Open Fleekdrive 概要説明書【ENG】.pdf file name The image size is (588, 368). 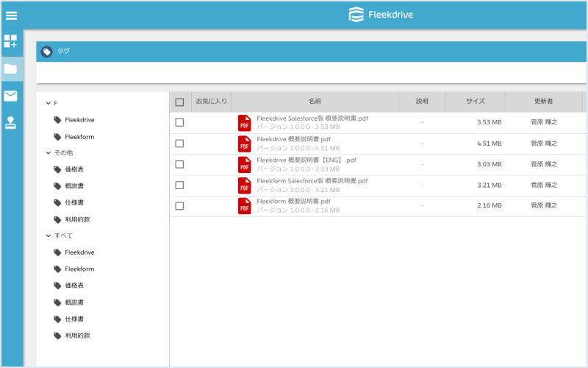coord(306,160)
